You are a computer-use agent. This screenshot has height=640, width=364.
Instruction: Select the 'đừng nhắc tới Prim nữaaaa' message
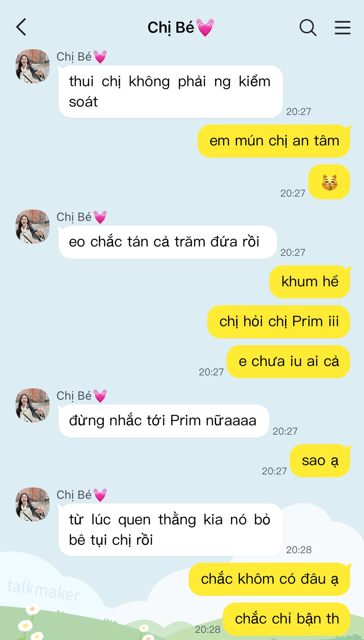164,421
